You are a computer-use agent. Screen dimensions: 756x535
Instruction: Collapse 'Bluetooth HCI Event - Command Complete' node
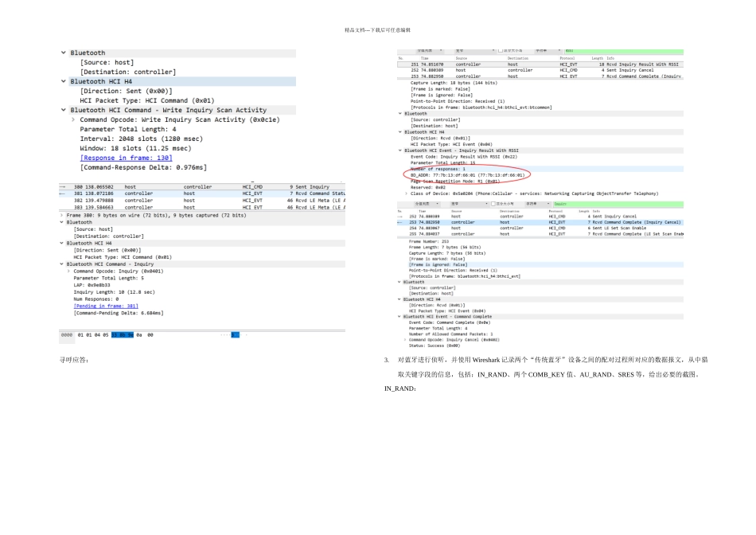[399, 317]
